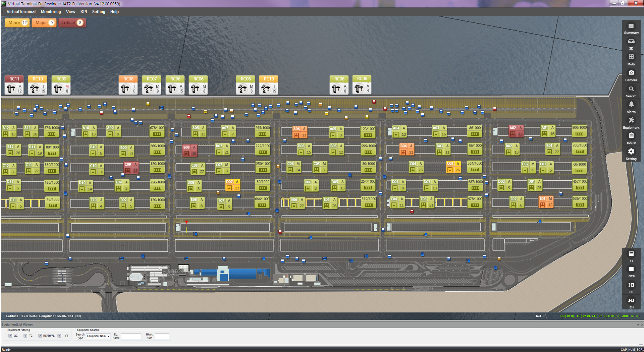Click the RC11 quay crane marker
Viewport: 644px width, 352px height.
coord(14,85)
